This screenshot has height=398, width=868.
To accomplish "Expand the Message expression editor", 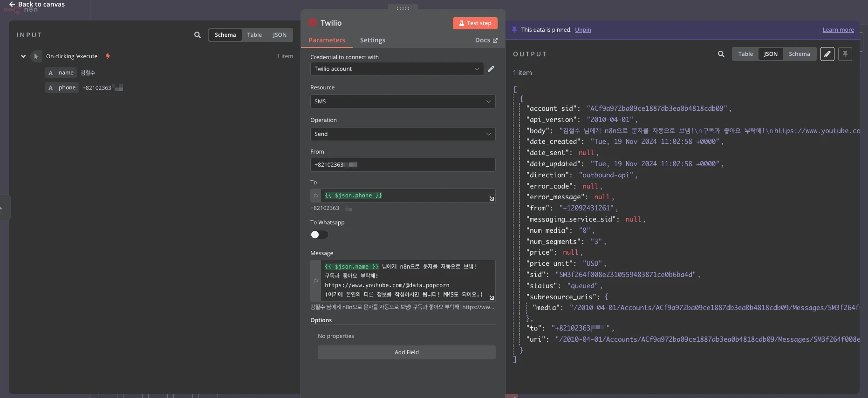I will 492,298.
